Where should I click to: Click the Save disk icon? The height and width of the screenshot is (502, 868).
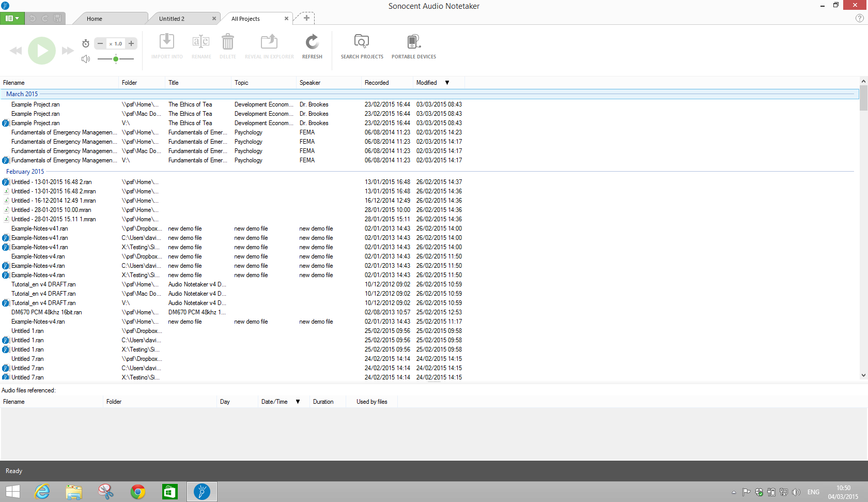[x=57, y=18]
